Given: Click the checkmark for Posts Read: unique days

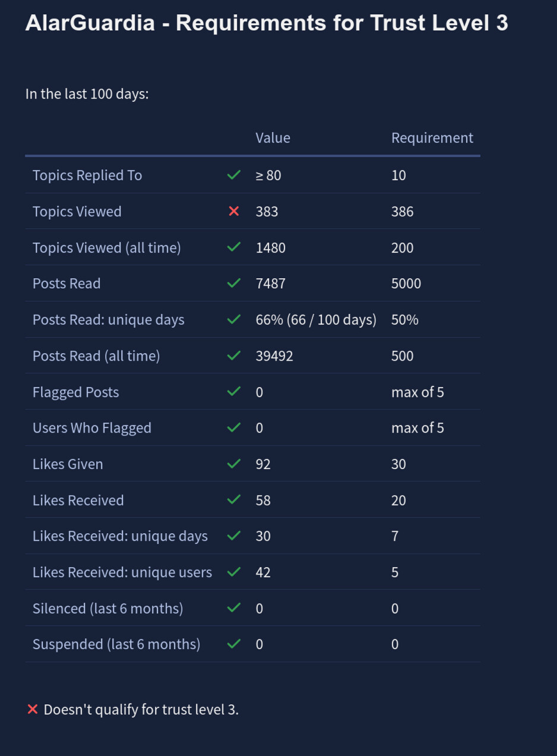Looking at the screenshot, I should pyautogui.click(x=234, y=319).
